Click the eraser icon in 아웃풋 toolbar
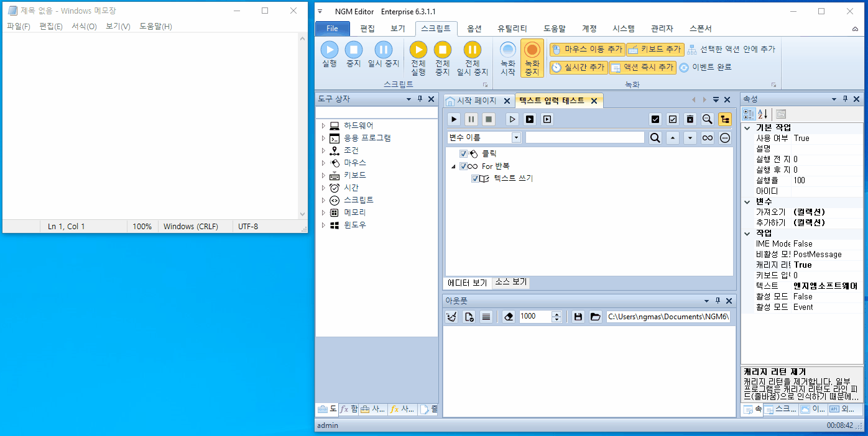 509,317
